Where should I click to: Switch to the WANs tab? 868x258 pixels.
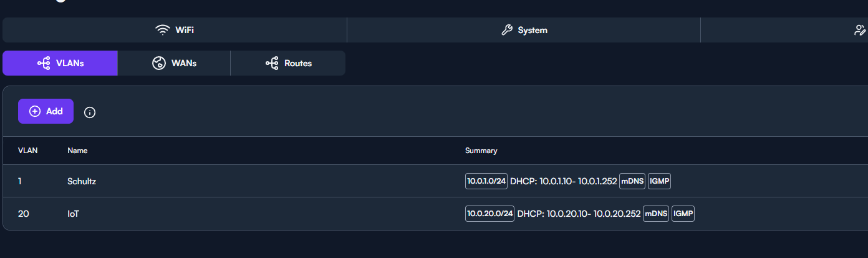(174, 63)
